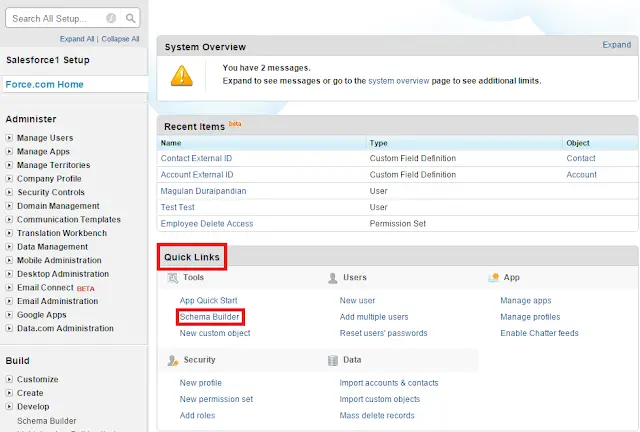This screenshot has width=640, height=432.
Task: Click the Collapse All link
Action: click(x=120, y=39)
